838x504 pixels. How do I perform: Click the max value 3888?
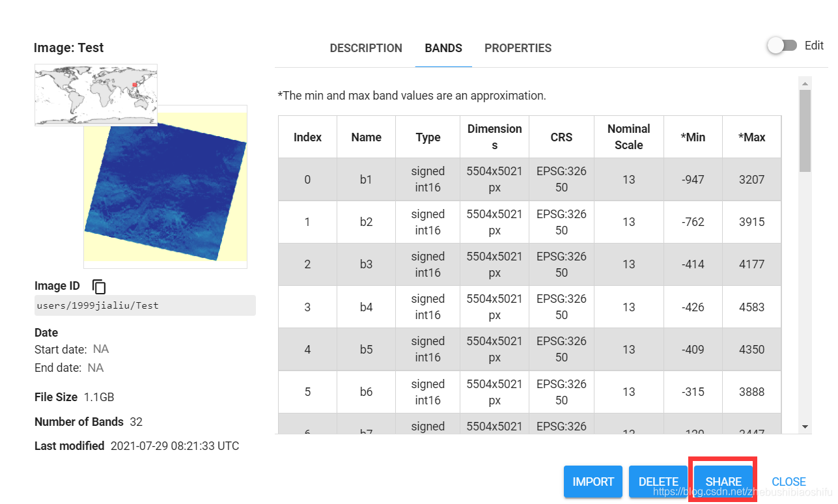click(751, 392)
